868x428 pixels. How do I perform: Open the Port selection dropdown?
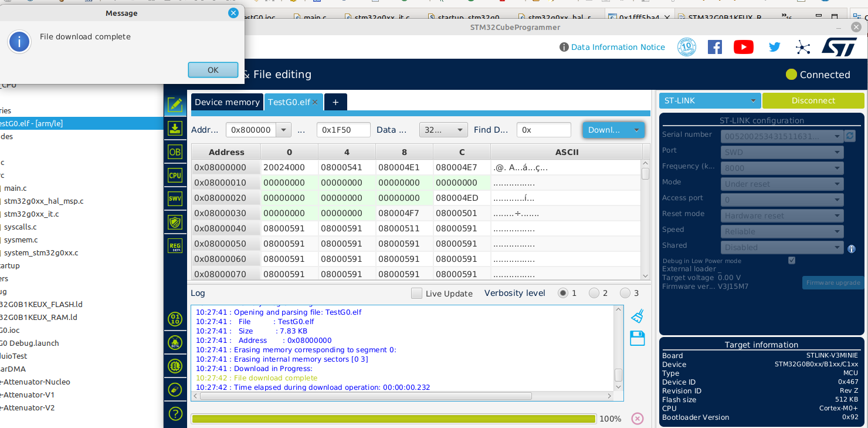click(782, 152)
